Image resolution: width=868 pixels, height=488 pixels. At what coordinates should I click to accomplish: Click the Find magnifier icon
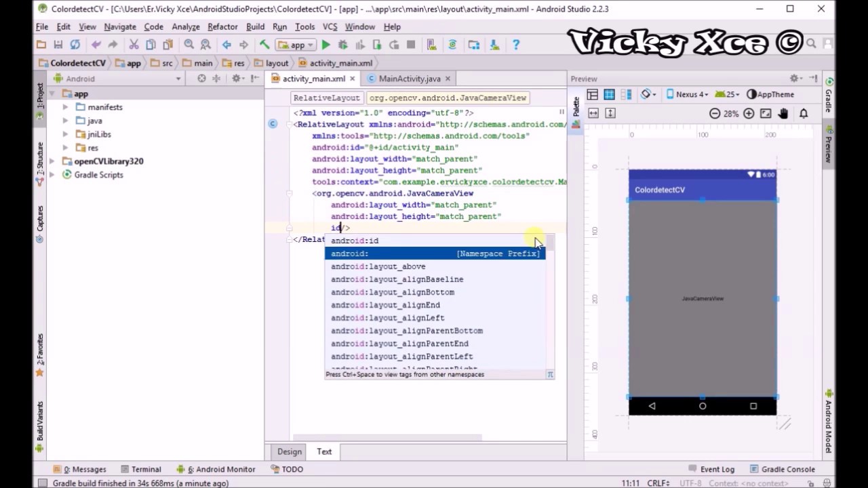pyautogui.click(x=189, y=45)
